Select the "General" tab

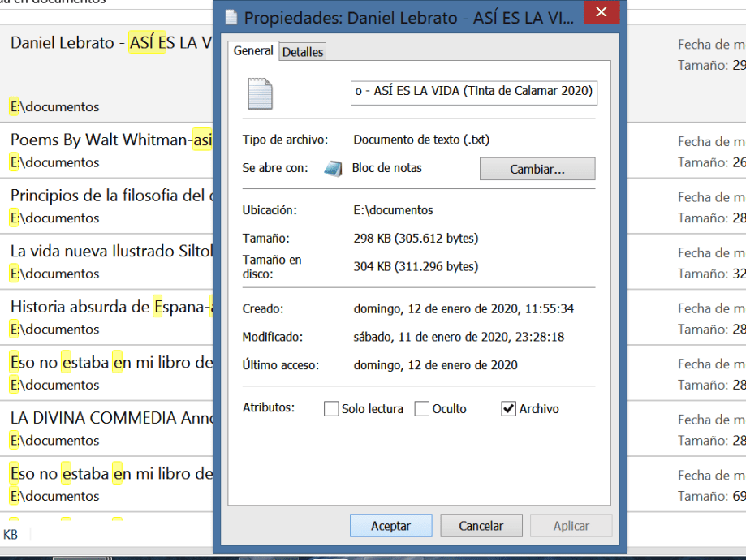(253, 50)
